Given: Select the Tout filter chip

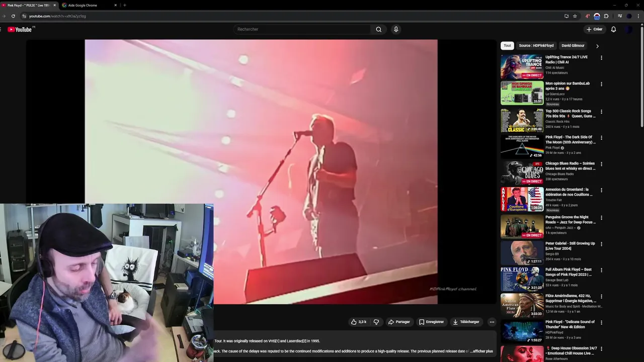Looking at the screenshot, I should [x=507, y=46].
